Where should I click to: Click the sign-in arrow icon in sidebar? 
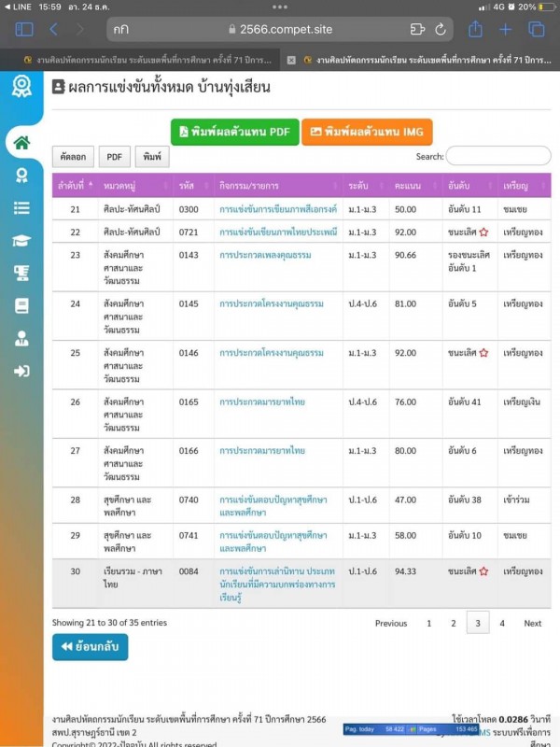pos(21,371)
